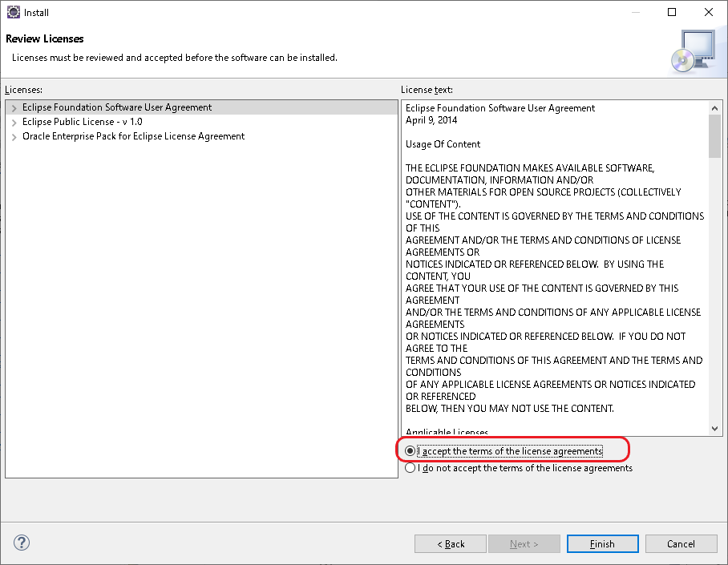Select Oracle Enterprise Pack for Eclipse License row
728x565 pixels.
(x=201, y=136)
